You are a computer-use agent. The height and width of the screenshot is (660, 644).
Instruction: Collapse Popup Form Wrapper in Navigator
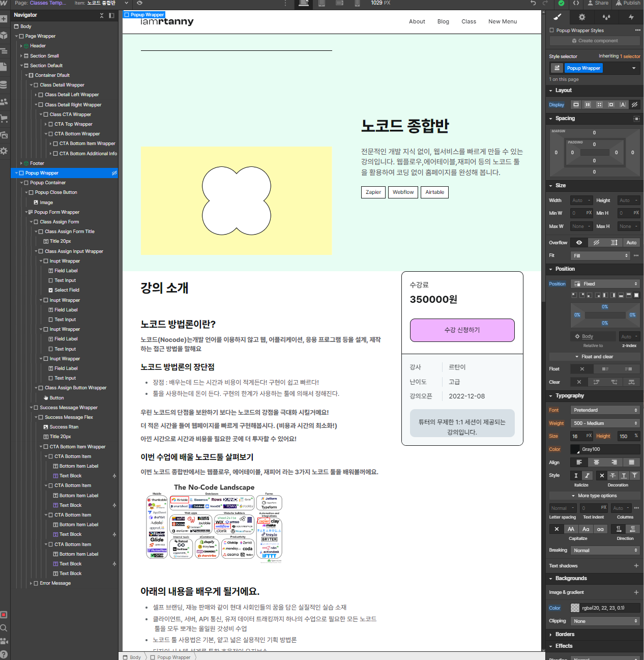click(x=26, y=212)
